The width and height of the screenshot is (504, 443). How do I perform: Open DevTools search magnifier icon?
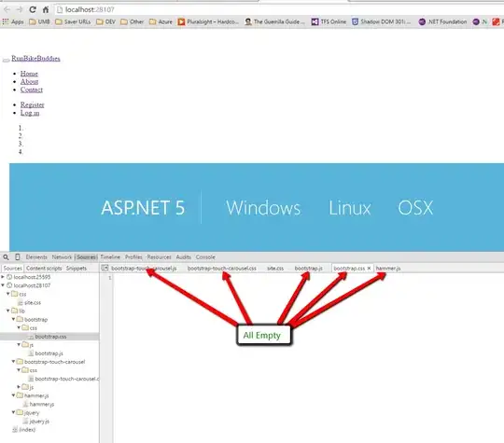click(6, 257)
